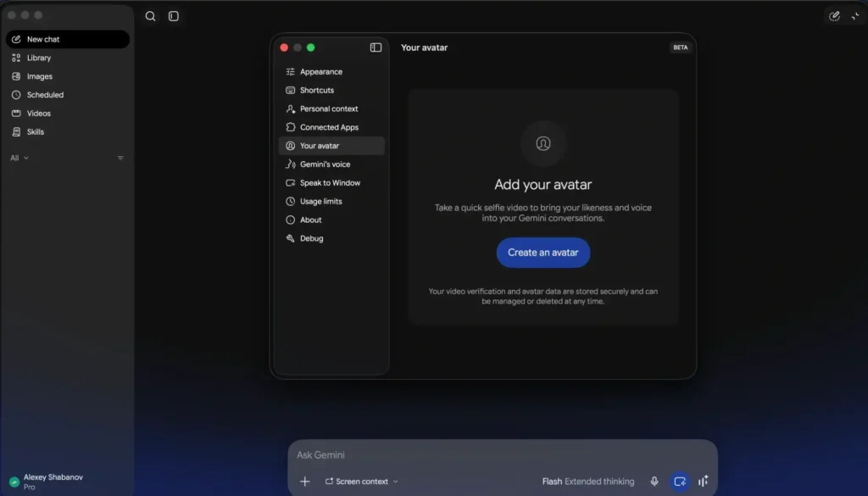Click the blue screen share icon

(x=680, y=481)
